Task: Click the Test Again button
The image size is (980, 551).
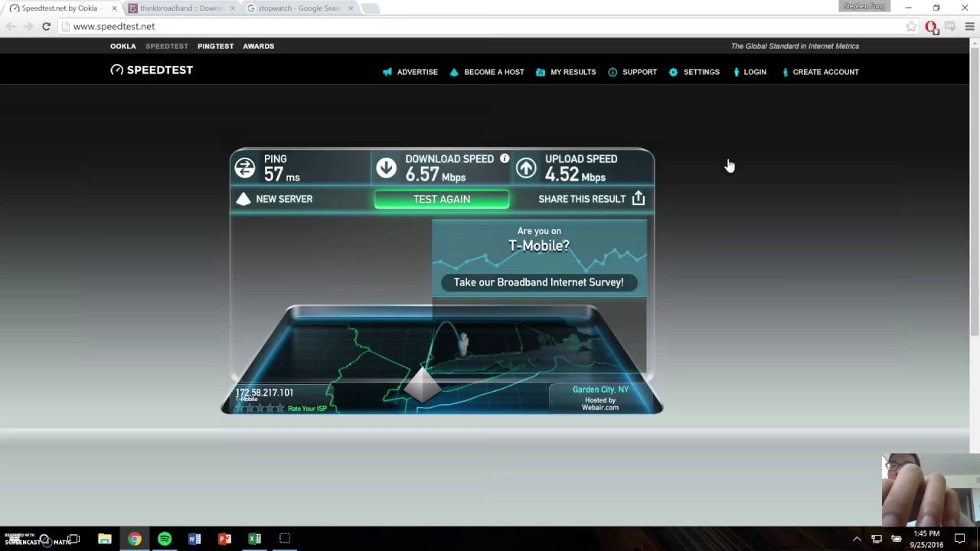Action: 442,199
